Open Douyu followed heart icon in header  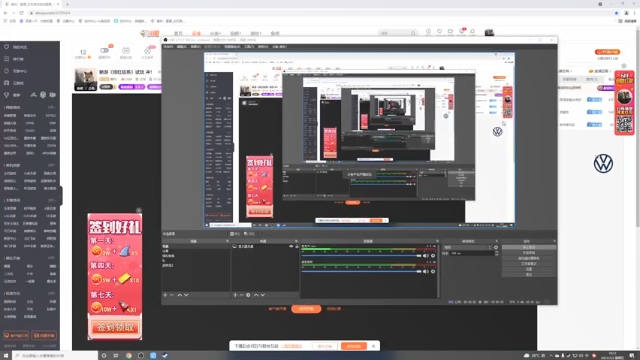[x=439, y=31]
